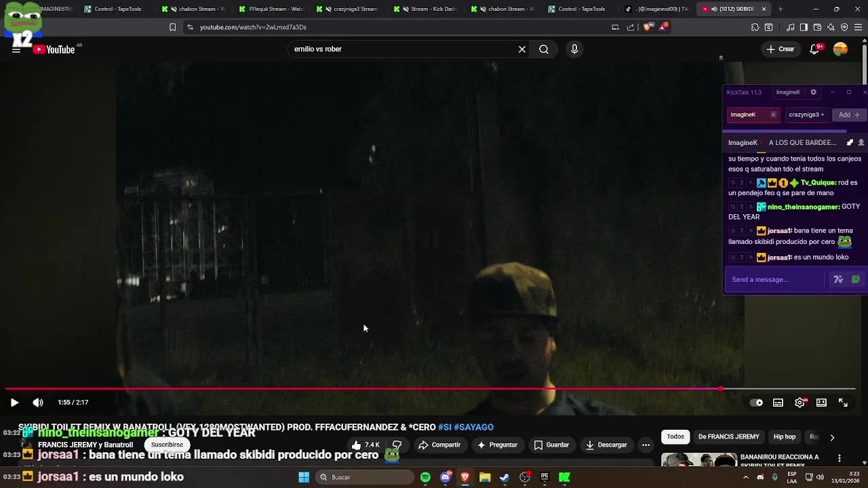Screen dimensions: 868x488
Task: Enter fullscreen mode in the player
Action: [843, 403]
